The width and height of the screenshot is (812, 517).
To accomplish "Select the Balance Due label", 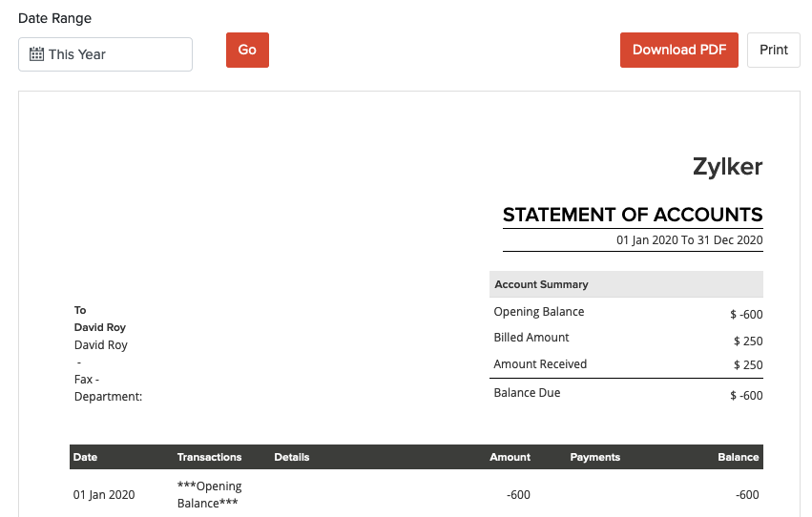I will pos(527,393).
